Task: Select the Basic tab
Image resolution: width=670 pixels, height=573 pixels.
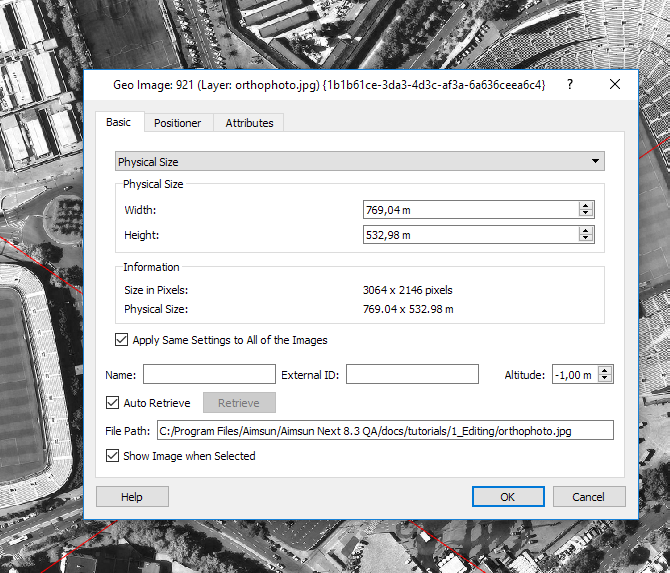Action: click(x=119, y=122)
